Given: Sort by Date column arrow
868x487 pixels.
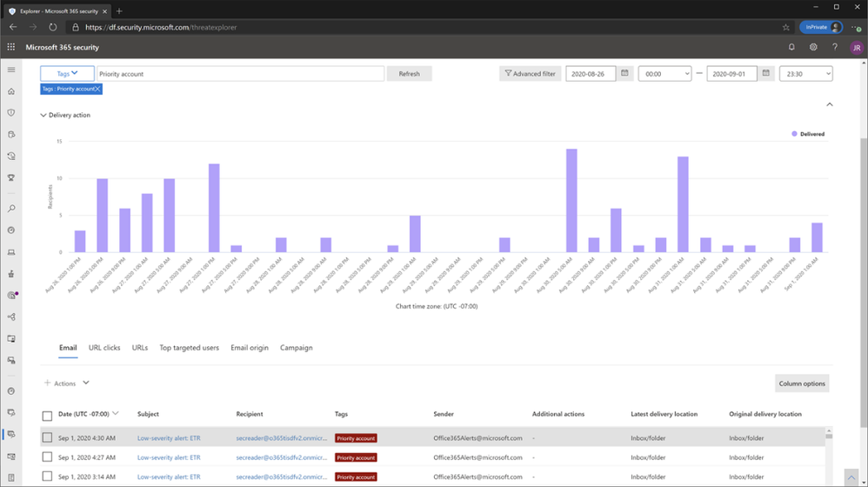Looking at the screenshot, I should (x=115, y=413).
